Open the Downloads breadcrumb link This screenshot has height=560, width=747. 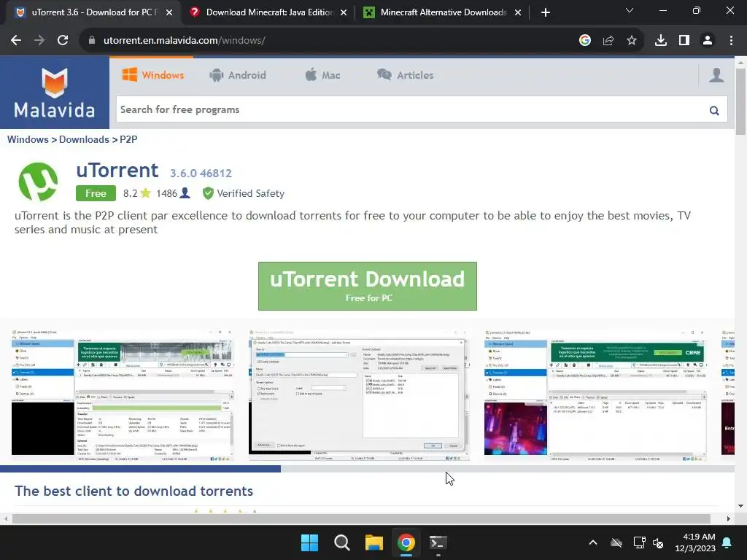point(84,139)
